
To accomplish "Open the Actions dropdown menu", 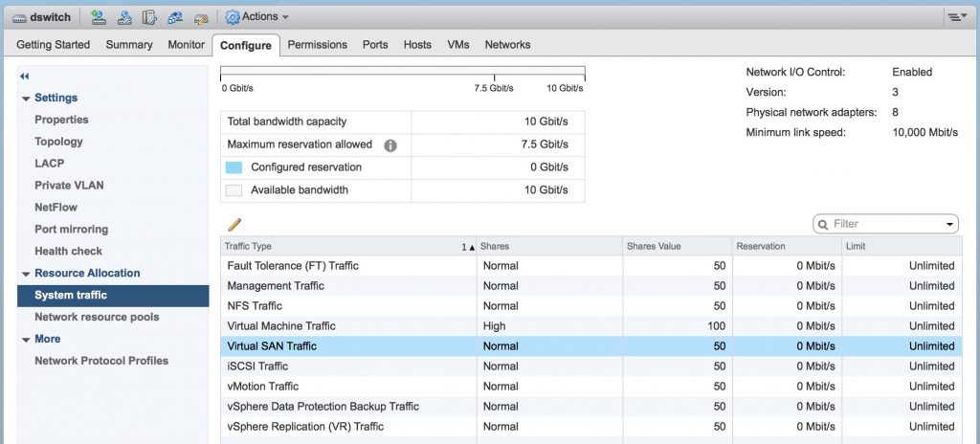I will tap(256, 16).
